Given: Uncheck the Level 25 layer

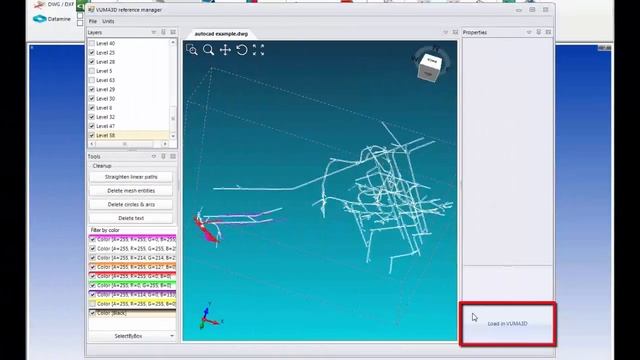Looking at the screenshot, I should click(x=92, y=53).
